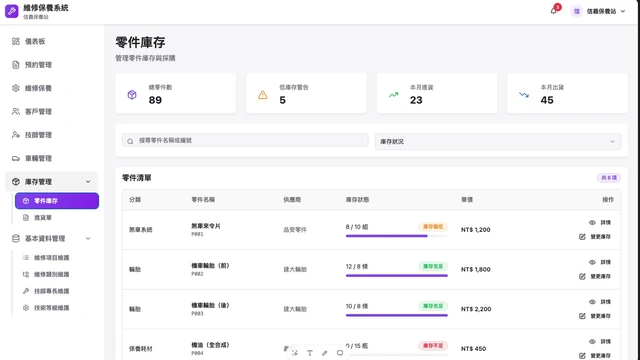Click the 車輛管理 car icon
640x360 pixels.
(16, 158)
